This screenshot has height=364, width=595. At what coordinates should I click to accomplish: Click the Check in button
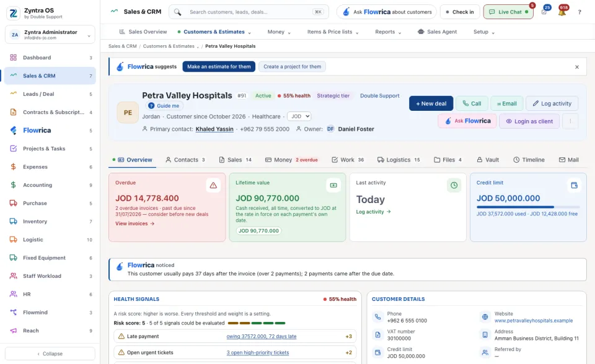click(x=460, y=12)
